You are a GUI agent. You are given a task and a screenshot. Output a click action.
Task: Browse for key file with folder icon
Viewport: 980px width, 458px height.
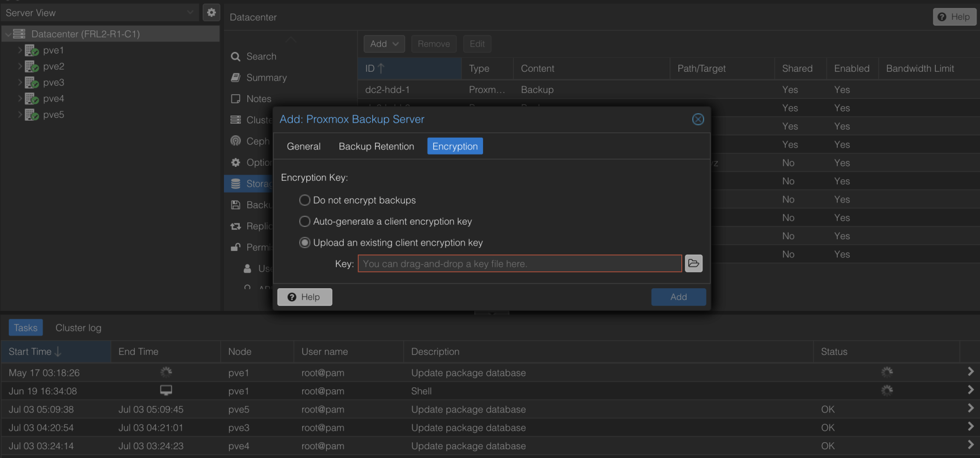[694, 264]
